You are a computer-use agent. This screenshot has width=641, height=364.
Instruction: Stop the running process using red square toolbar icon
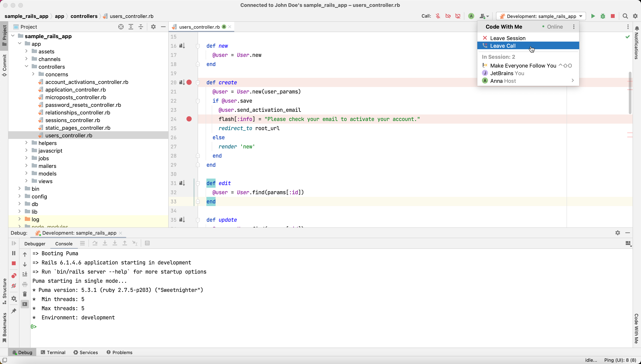pos(613,16)
